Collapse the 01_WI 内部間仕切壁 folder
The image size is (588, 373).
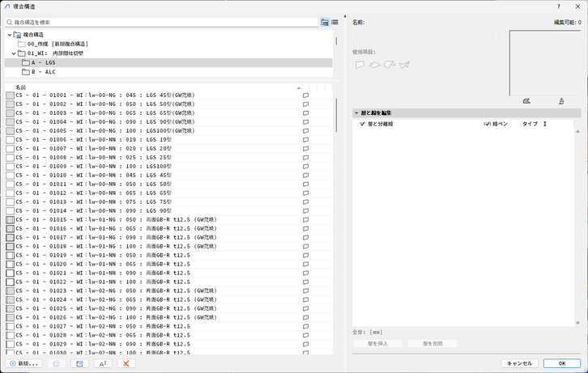tap(14, 53)
